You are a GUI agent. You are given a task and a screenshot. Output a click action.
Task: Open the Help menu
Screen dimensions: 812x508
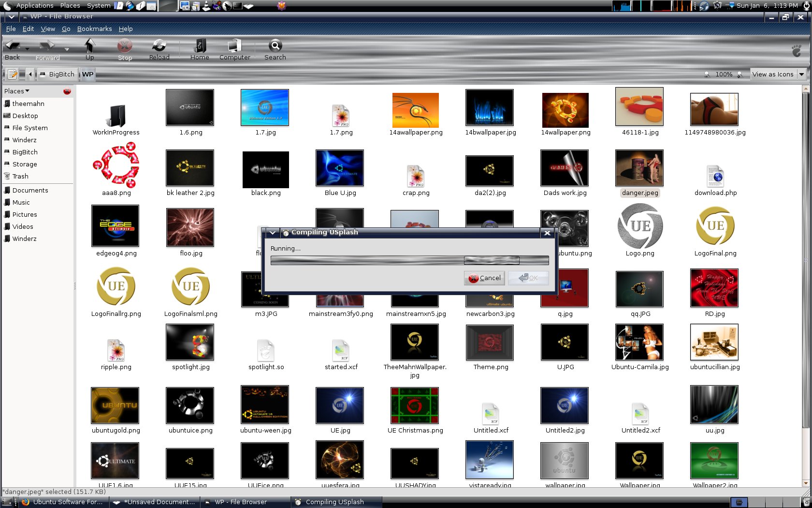(126, 29)
